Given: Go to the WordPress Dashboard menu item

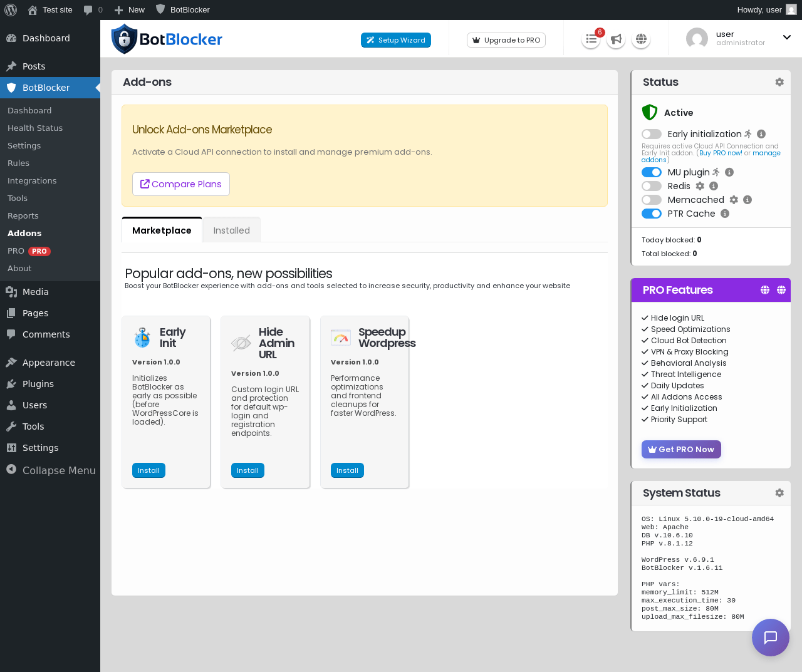Looking at the screenshot, I should coord(50,38).
